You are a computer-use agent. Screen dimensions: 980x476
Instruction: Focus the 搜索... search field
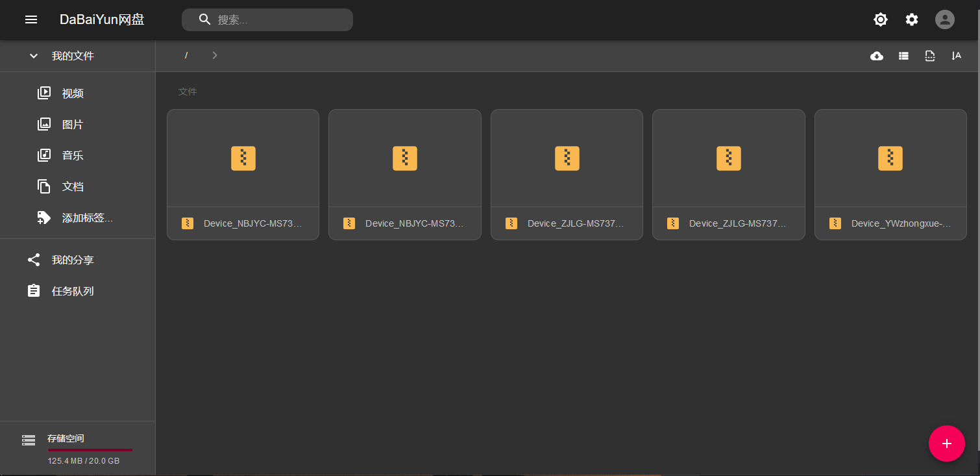pyautogui.click(x=267, y=19)
